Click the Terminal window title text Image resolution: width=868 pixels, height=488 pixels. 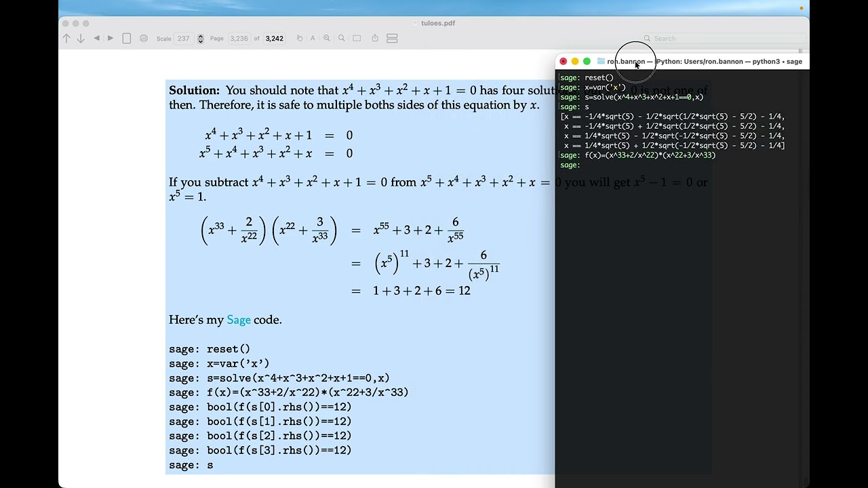pos(705,62)
